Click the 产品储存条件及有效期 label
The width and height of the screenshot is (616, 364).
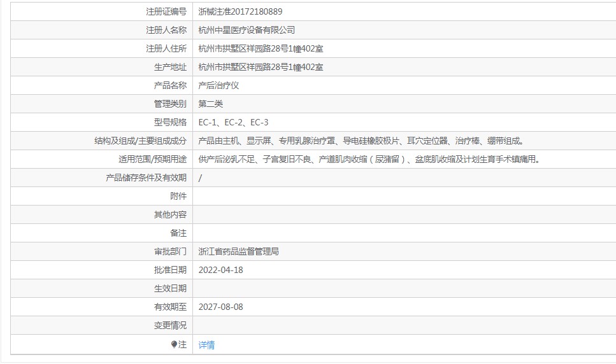[146, 178]
